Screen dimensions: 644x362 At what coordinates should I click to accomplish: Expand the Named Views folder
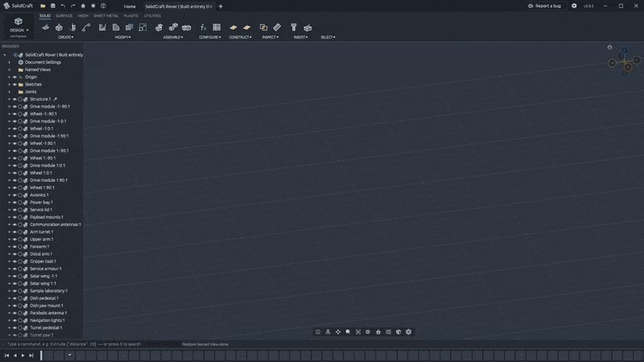10,70
